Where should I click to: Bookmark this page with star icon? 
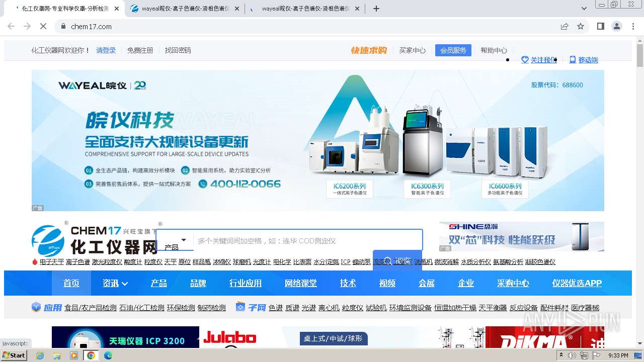(581, 26)
